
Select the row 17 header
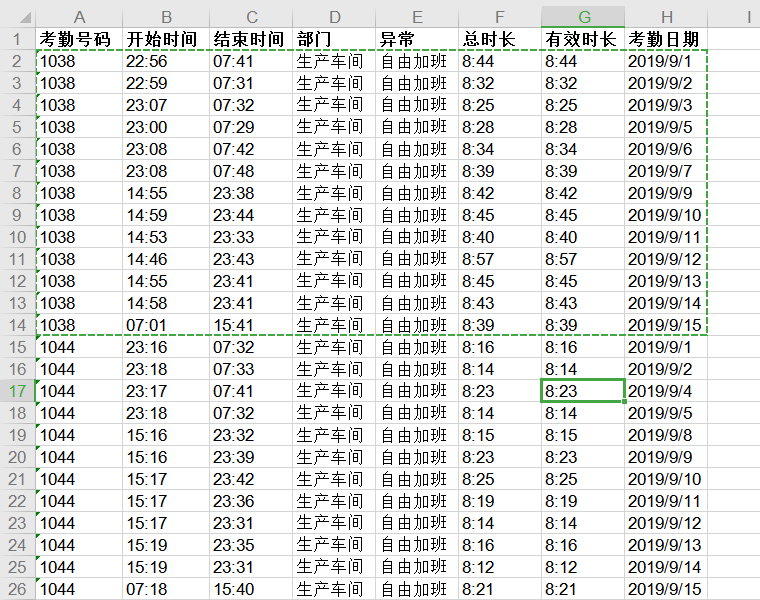17,391
